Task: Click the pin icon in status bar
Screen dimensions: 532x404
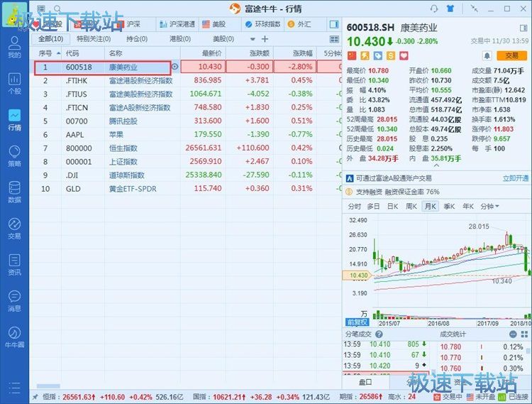Action: (35, 397)
